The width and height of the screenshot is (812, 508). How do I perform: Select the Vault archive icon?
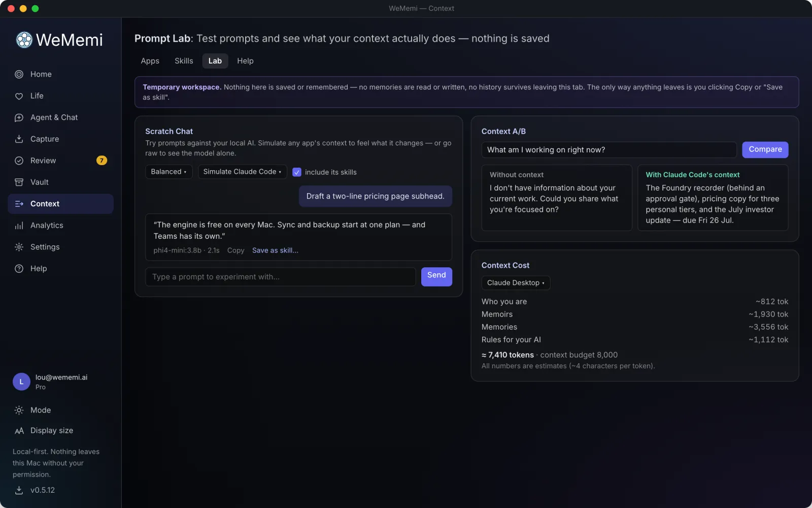point(19,182)
